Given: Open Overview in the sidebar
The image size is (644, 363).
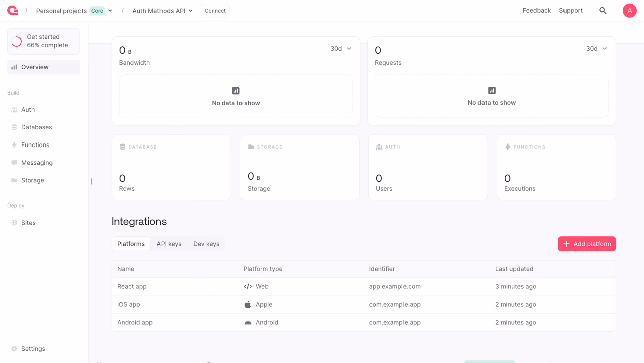Looking at the screenshot, I should 44,67.
